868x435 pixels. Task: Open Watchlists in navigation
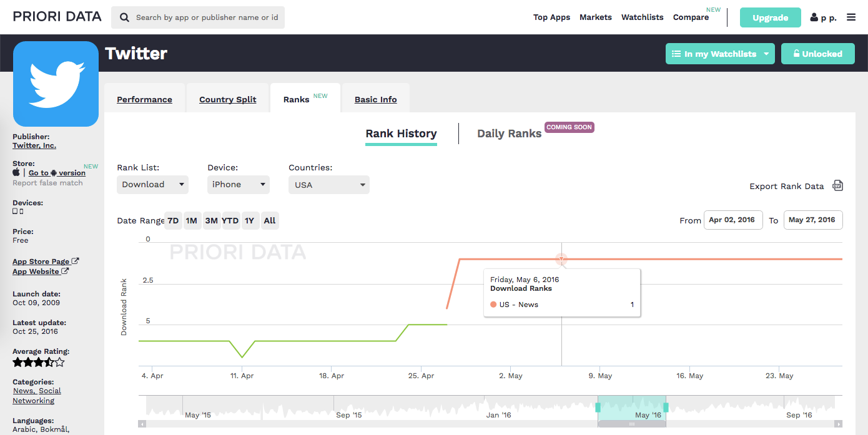click(x=643, y=17)
